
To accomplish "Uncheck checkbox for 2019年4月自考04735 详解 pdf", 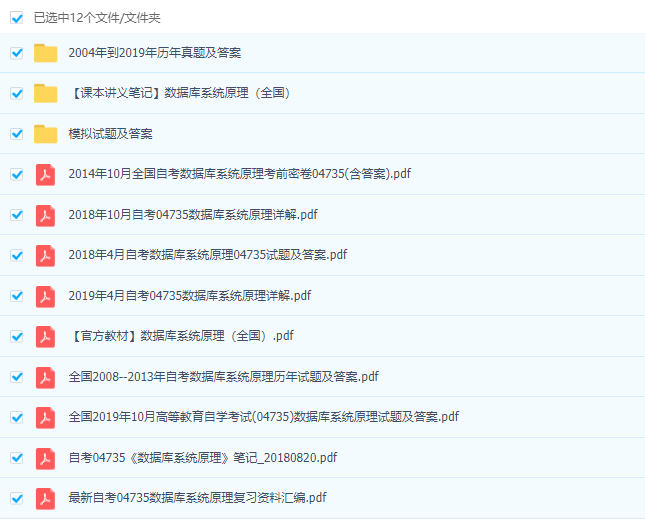I will point(16,296).
